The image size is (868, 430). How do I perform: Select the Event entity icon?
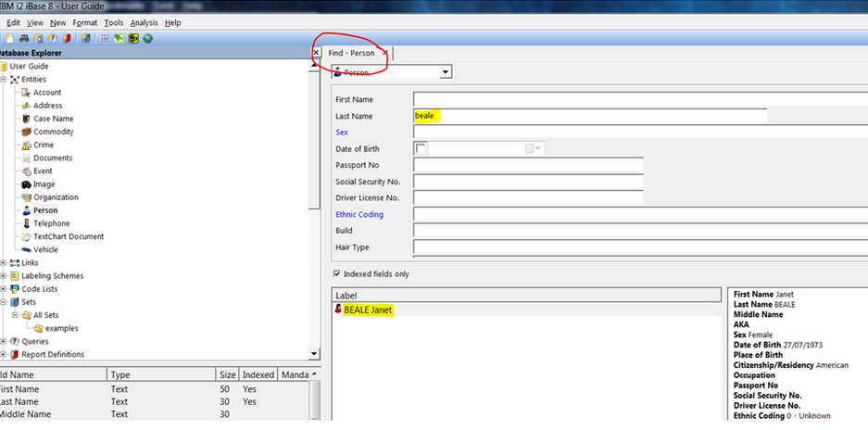coord(25,171)
